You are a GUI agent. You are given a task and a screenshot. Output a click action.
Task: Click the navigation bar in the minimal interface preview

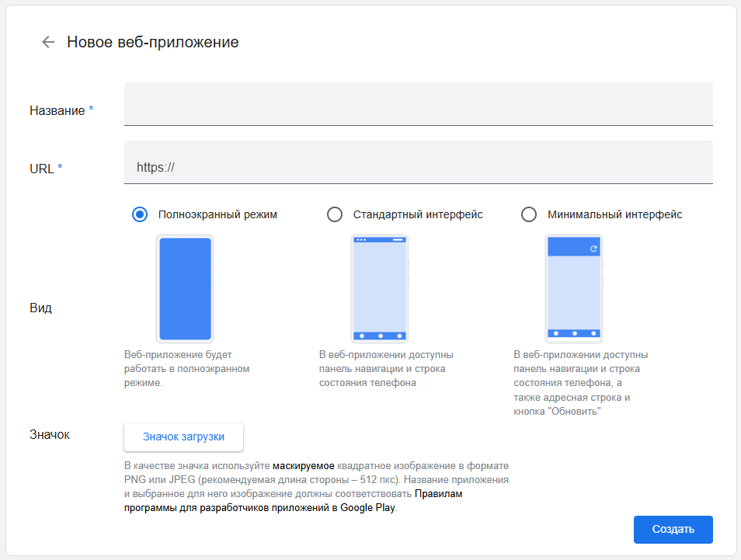click(574, 333)
